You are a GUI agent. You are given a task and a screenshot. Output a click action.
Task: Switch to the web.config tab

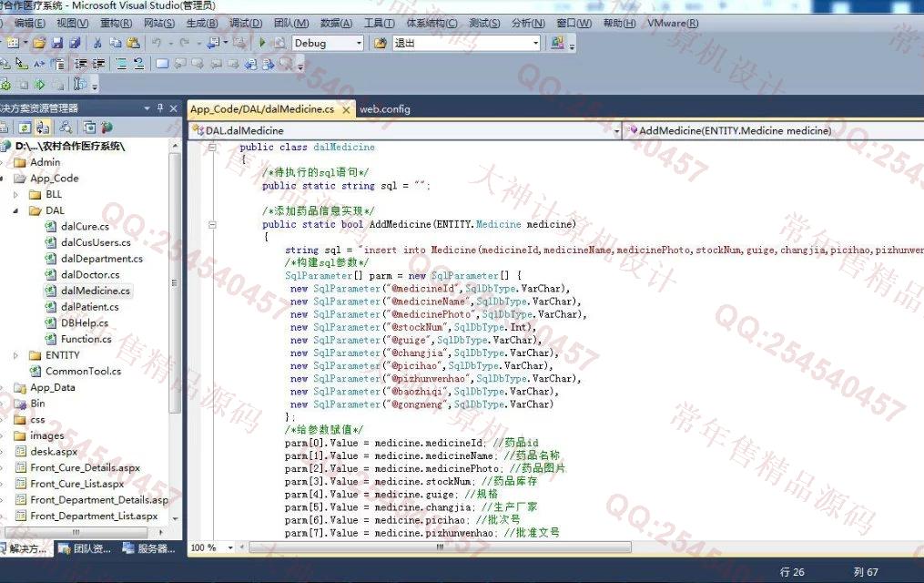pos(385,109)
